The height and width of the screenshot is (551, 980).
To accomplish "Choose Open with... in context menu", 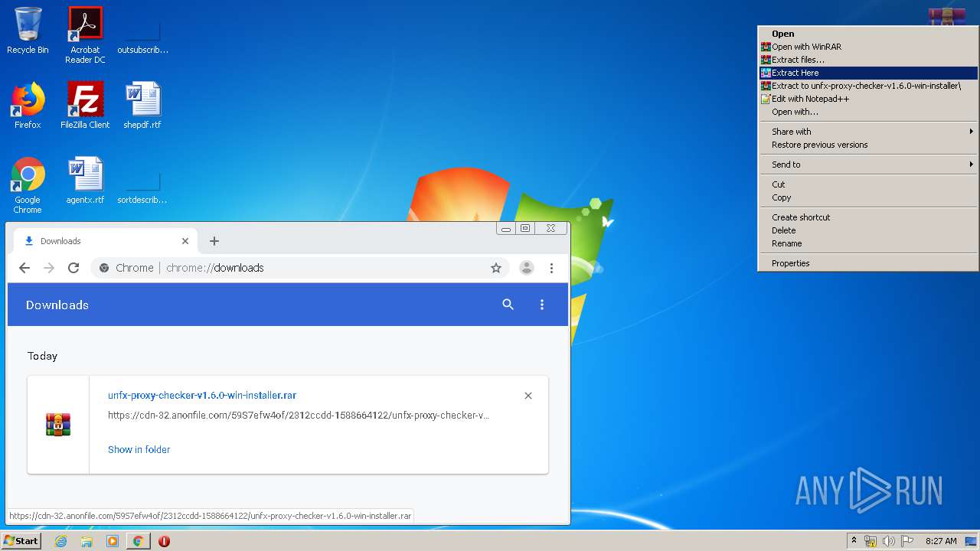I will tap(868, 112).
